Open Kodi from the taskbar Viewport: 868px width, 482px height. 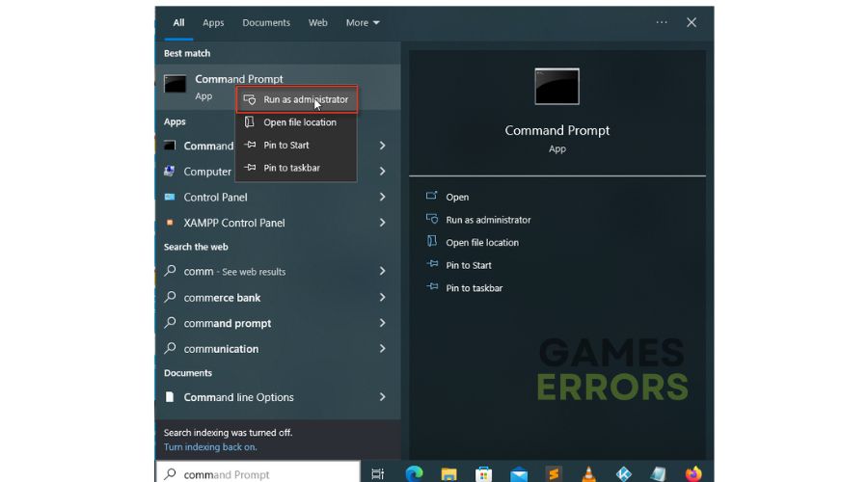coord(624,473)
